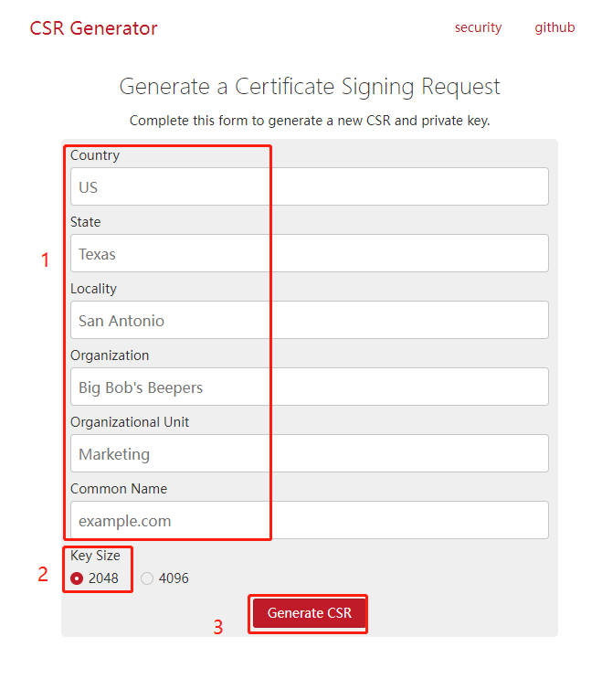The height and width of the screenshot is (700, 602).
Task: Click the Locality field label
Action: click(93, 289)
